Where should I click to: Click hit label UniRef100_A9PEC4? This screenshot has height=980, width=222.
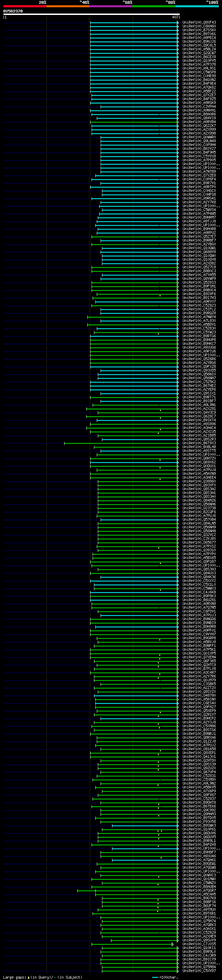(x=199, y=38)
